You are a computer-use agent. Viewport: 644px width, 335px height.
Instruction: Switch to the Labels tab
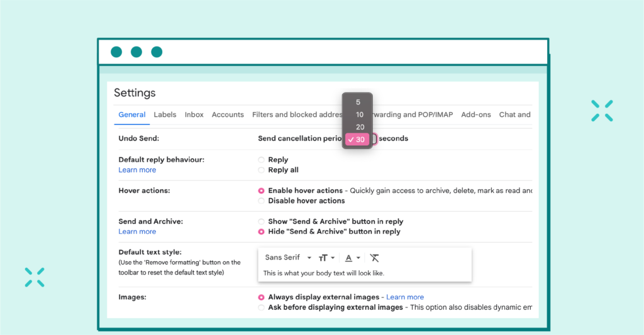[165, 115]
